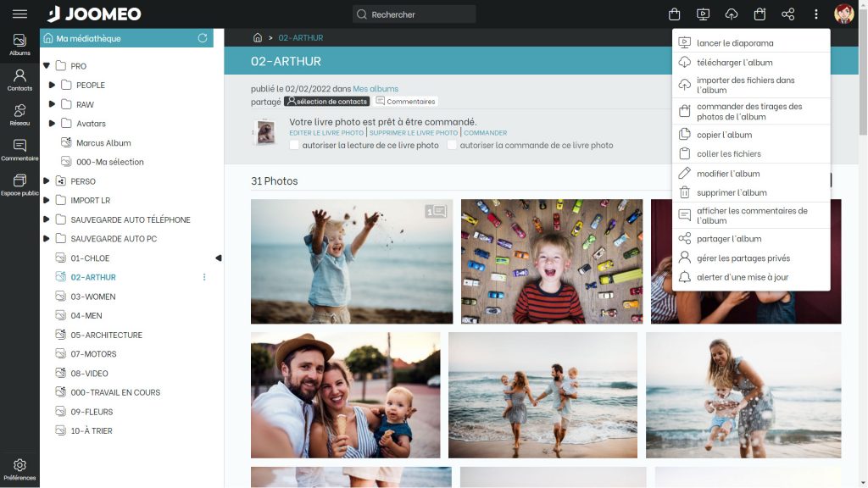Click EDITER LE LIVRE PHOTO link
Image resolution: width=868 pixels, height=488 pixels.
pos(326,133)
